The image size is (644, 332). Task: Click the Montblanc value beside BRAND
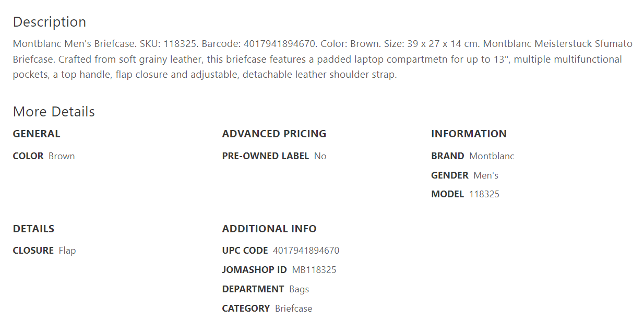coord(492,156)
